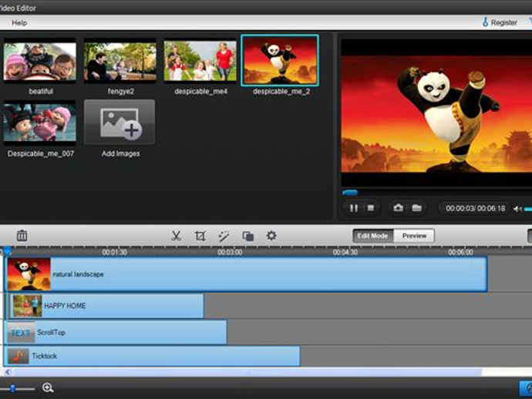Click the TEXT icon on the ScrollTop track

21,333
